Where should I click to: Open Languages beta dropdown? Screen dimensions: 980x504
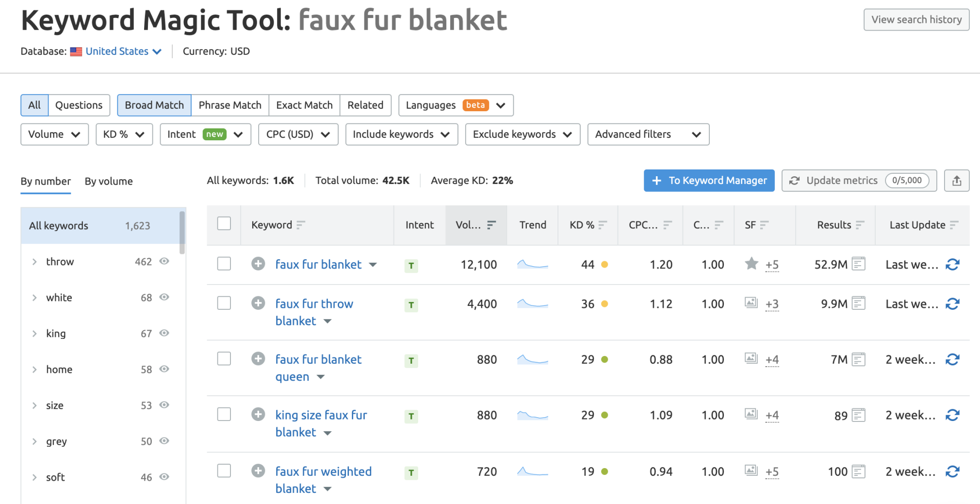click(x=456, y=105)
